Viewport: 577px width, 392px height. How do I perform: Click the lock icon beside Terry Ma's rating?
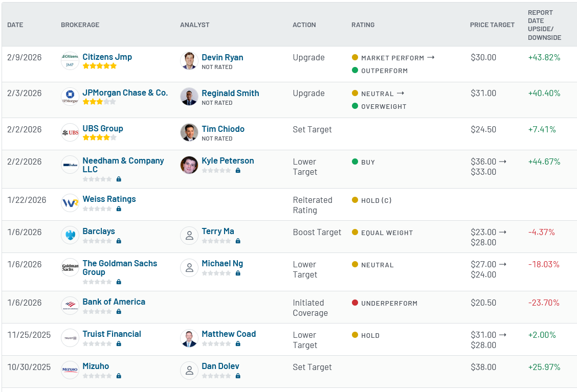pos(238,241)
